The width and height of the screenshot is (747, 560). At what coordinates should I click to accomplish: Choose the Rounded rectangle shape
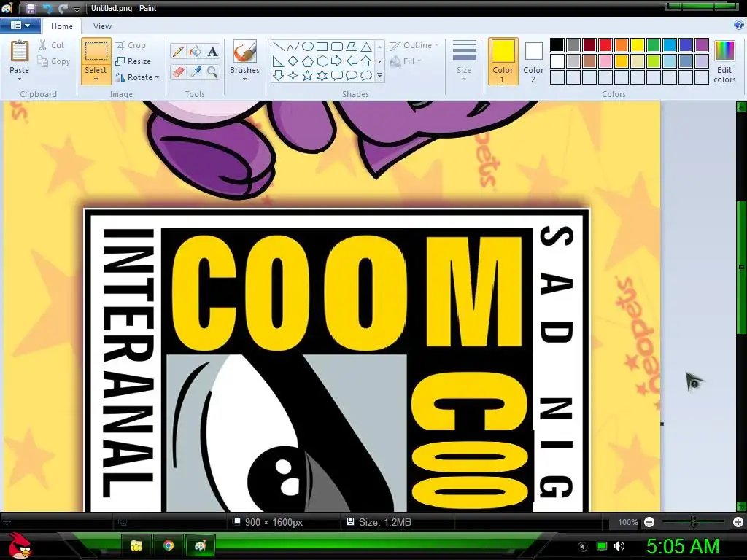coord(337,47)
